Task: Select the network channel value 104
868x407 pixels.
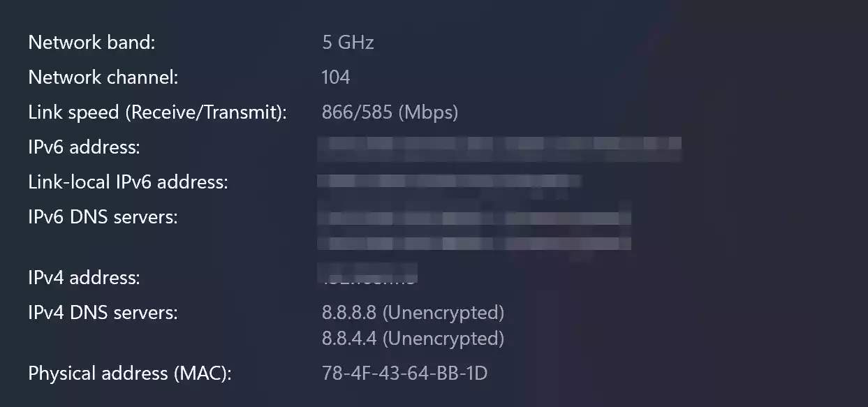Action: click(335, 77)
